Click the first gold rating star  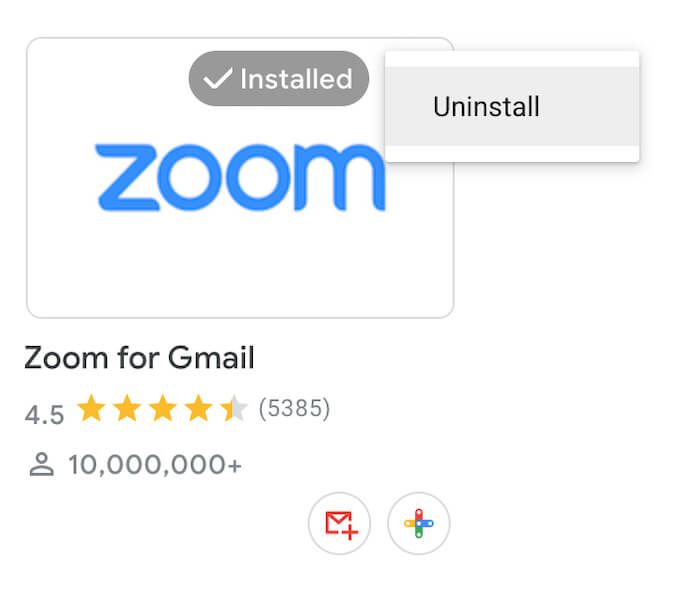pyautogui.click(x=91, y=408)
